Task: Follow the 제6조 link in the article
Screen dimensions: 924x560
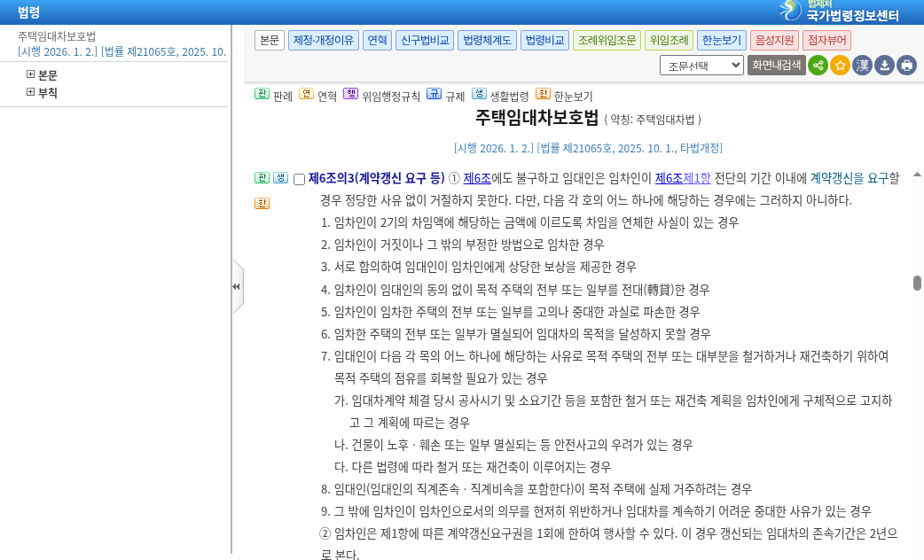Action: [477, 178]
